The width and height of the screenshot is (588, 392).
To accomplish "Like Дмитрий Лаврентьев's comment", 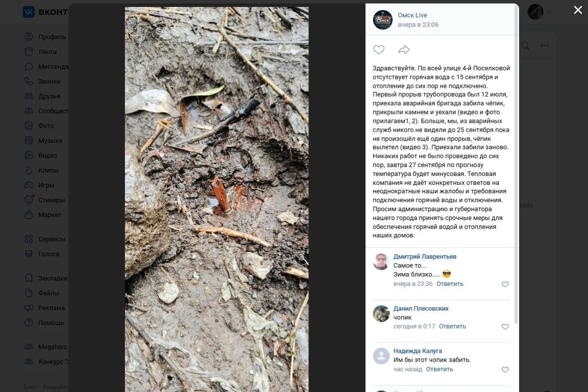I will 505,284.
